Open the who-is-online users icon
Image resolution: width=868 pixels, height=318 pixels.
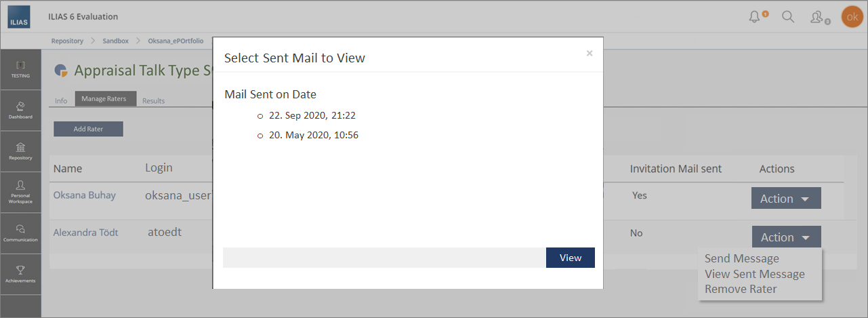(818, 17)
